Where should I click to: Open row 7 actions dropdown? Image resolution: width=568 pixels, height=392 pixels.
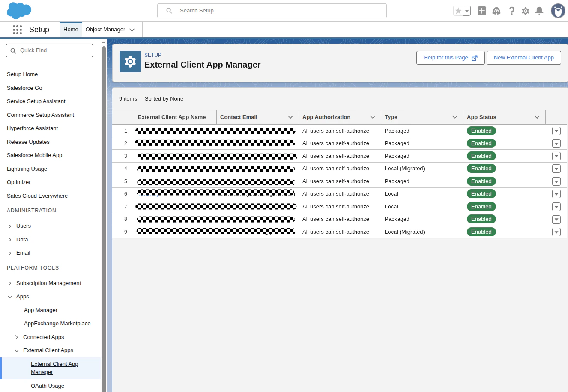(556, 207)
